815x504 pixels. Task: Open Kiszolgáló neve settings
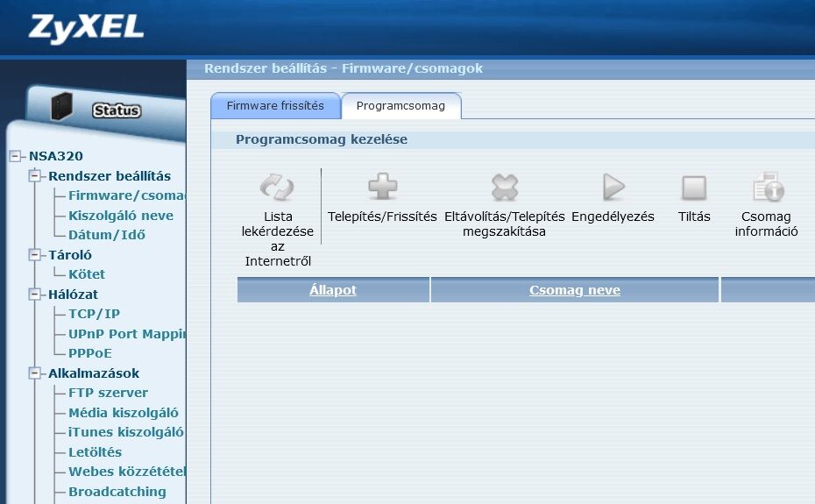[x=121, y=216]
